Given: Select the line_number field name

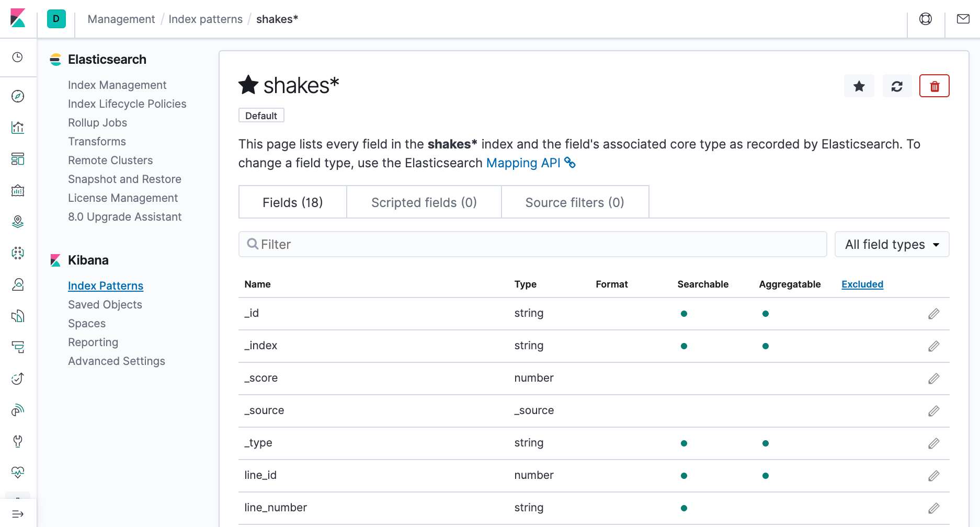Looking at the screenshot, I should pos(276,508).
